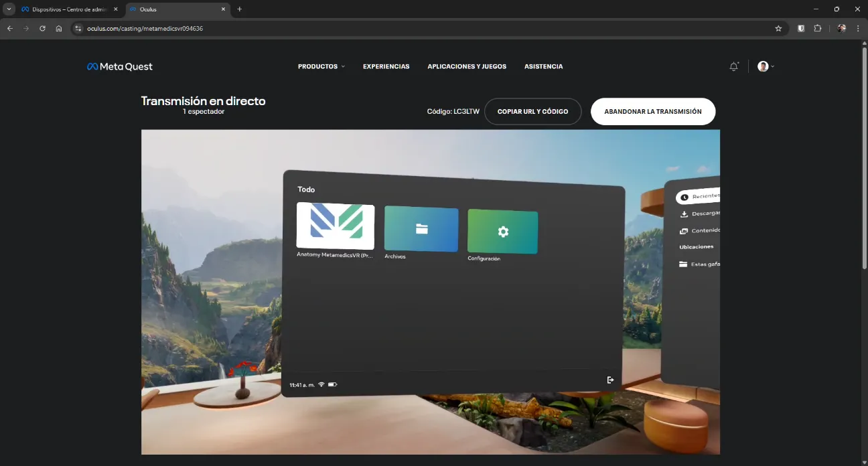Expand the PRODUCTOS dropdown menu
This screenshot has width=868, height=466.
click(x=321, y=66)
